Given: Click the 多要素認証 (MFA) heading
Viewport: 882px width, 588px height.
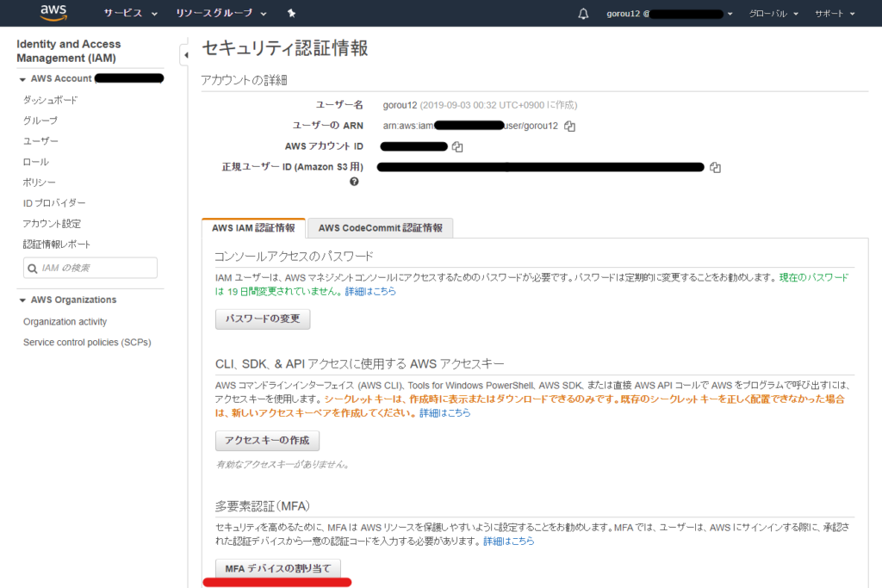Looking at the screenshot, I should tap(263, 506).
